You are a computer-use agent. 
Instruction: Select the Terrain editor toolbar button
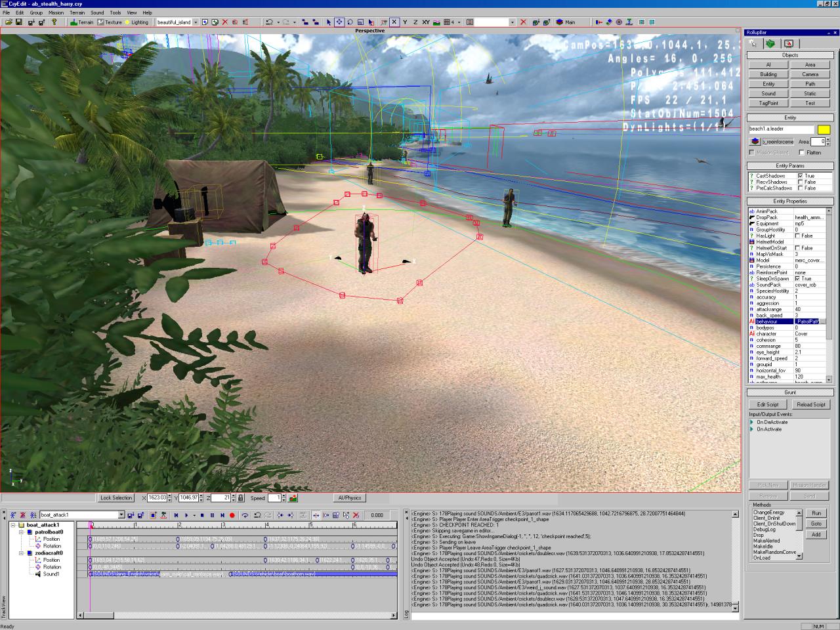click(x=82, y=22)
